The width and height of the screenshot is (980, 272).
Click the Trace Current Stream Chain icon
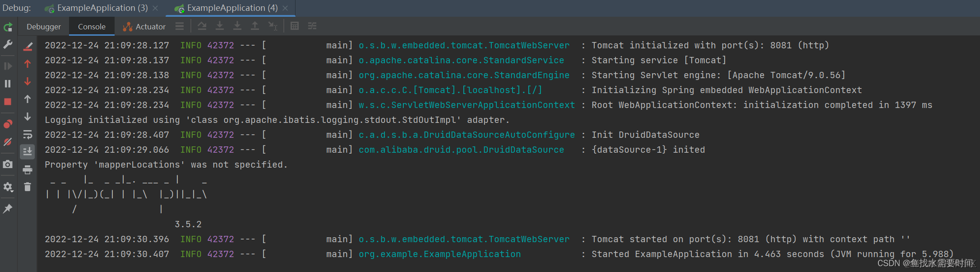(312, 26)
